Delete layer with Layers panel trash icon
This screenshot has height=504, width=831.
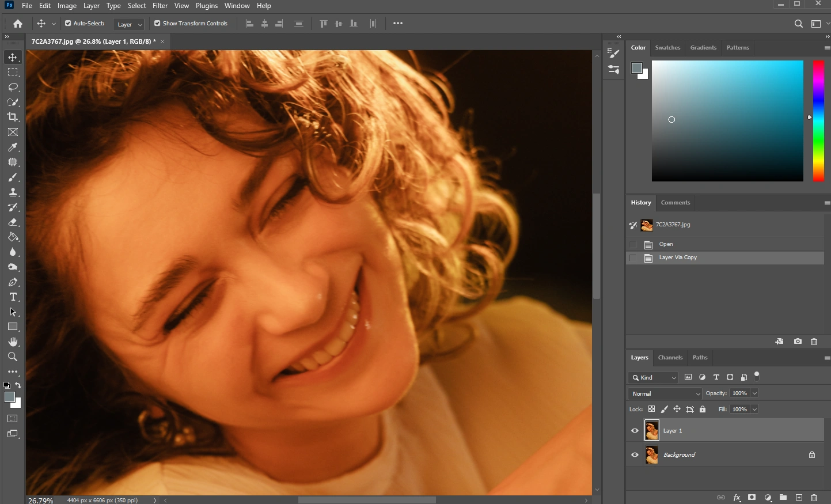814,498
